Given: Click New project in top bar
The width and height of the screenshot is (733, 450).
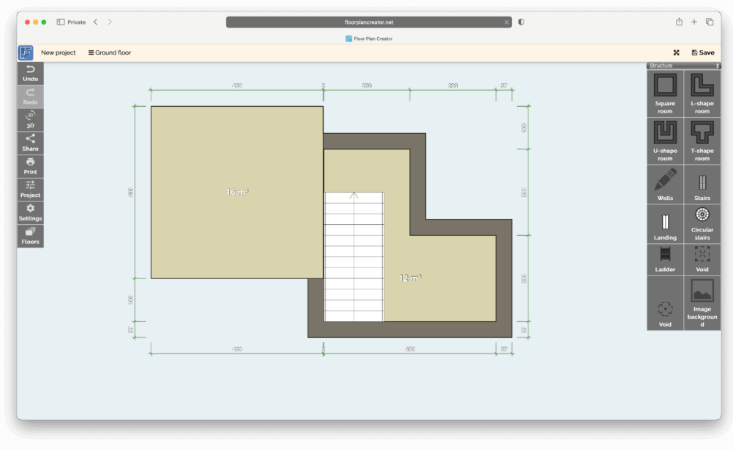Looking at the screenshot, I should [59, 52].
